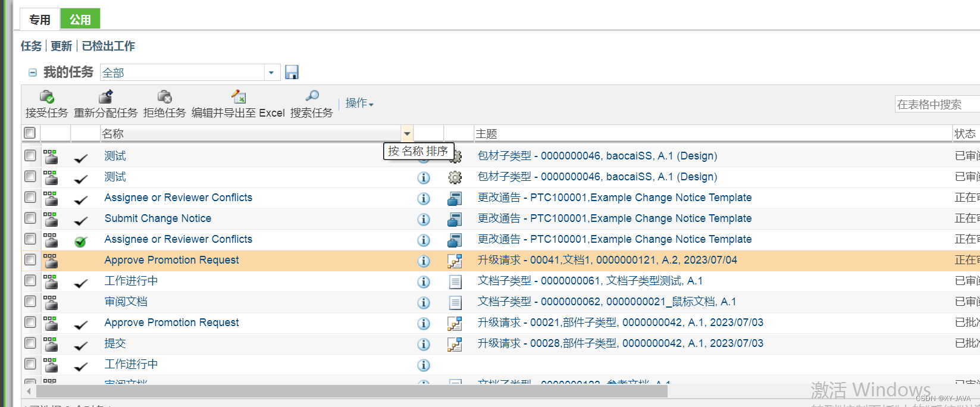Switch to the 公用 tab
Image resolution: width=980 pixels, height=407 pixels.
[x=80, y=20]
